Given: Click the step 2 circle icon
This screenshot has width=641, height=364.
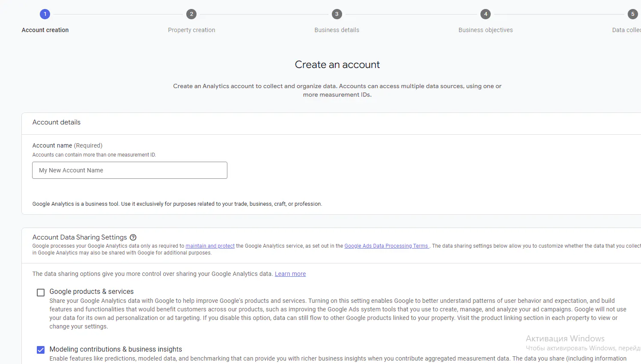Looking at the screenshot, I should tap(191, 14).
